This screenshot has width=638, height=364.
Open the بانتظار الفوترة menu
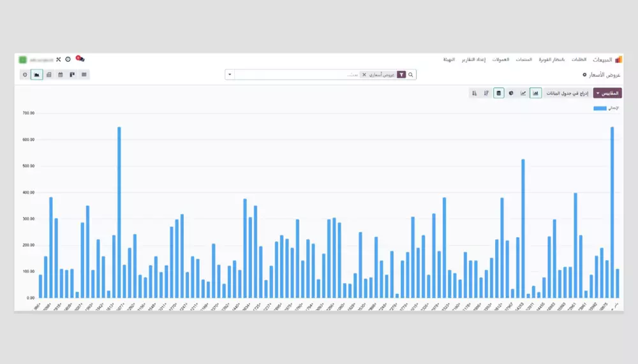pos(552,59)
